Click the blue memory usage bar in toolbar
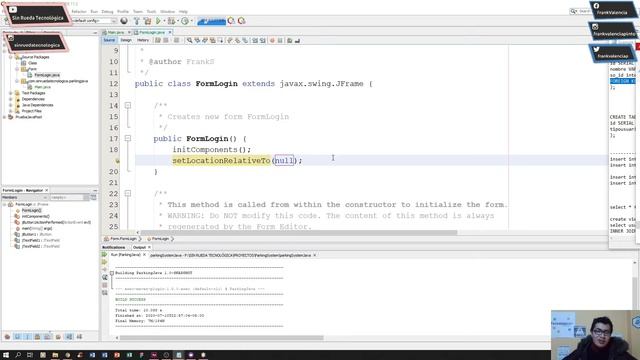640x360 pixels. coord(211,21)
